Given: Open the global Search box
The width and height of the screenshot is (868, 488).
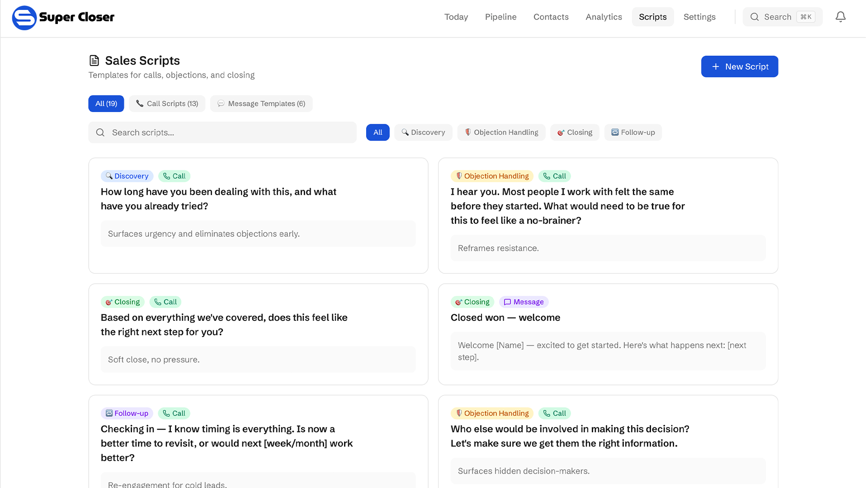Looking at the screenshot, I should click(783, 17).
